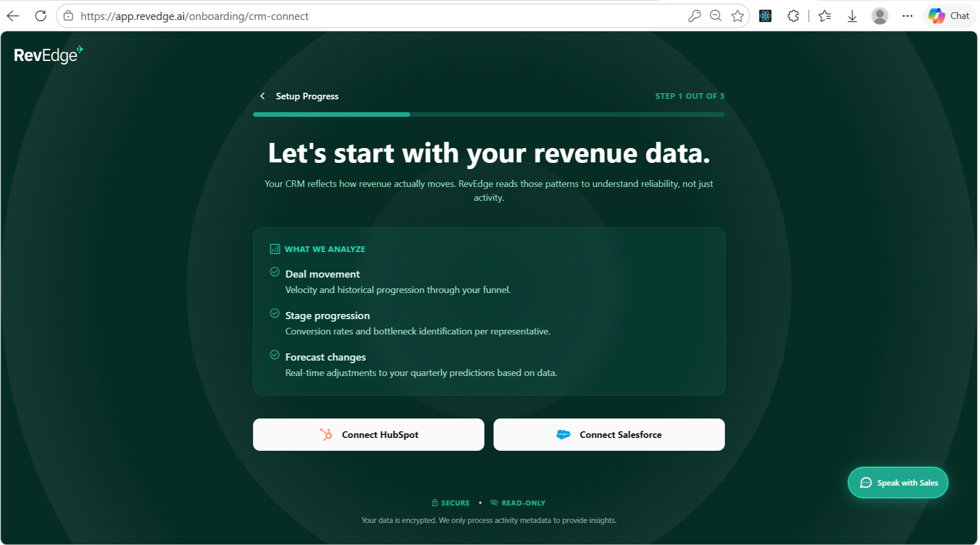Click the setup progress bar
Image resolution: width=980 pixels, height=545 pixels.
(x=489, y=114)
